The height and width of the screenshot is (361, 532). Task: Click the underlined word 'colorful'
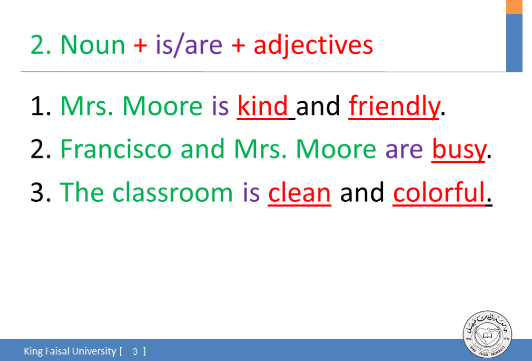click(439, 193)
